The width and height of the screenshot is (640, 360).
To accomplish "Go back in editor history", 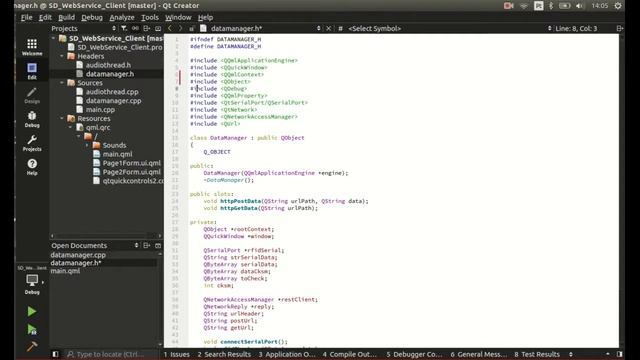I will [x=170, y=28].
